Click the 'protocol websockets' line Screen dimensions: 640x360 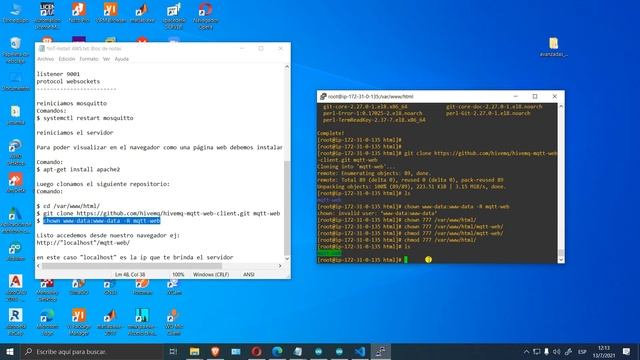coord(68,81)
